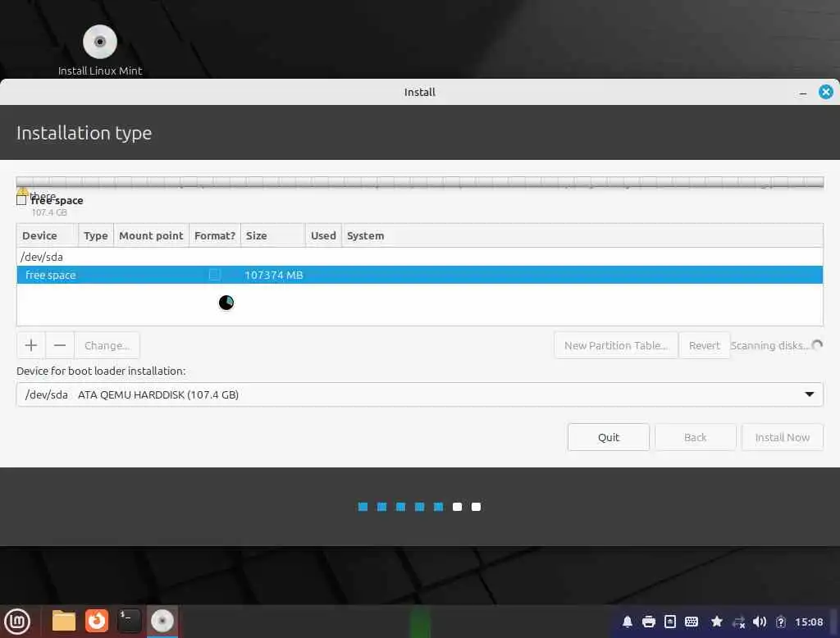Image resolution: width=840 pixels, height=638 pixels.
Task: Open the Terminal from the taskbar
Action: pos(129,622)
